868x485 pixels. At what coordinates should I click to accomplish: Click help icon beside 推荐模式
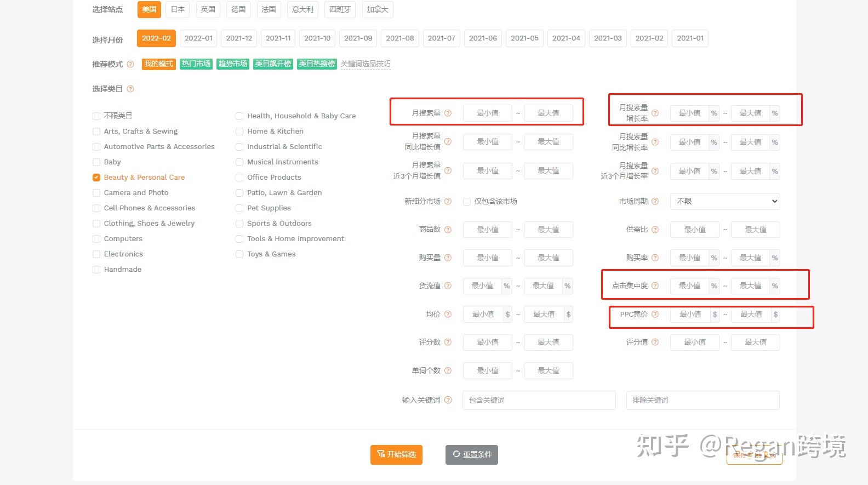[130, 64]
